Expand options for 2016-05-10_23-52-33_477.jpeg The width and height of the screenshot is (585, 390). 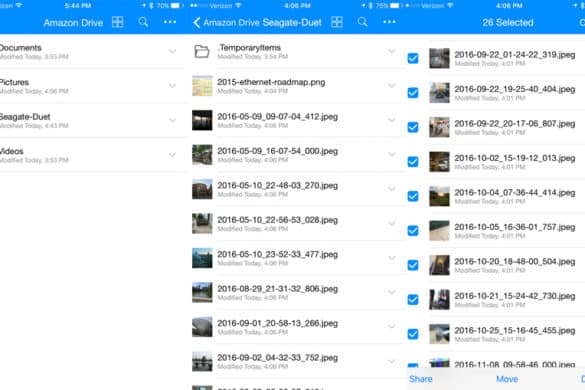[391, 258]
